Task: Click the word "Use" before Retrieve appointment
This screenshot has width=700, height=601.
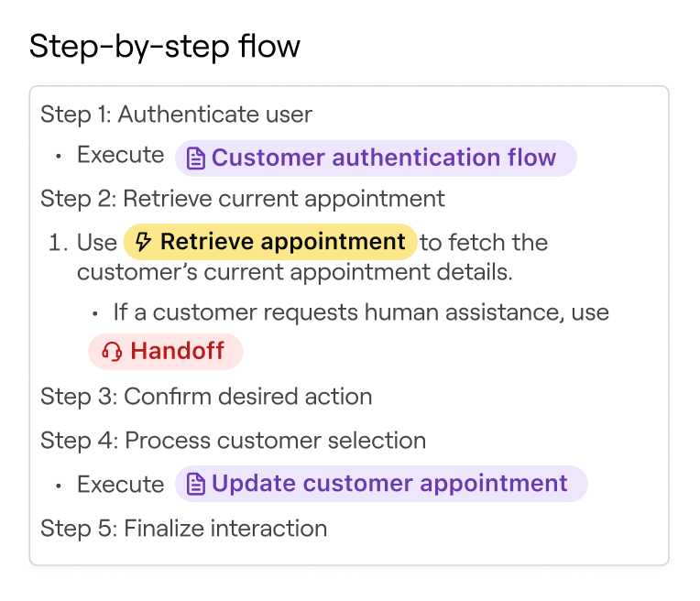Action: [96, 243]
